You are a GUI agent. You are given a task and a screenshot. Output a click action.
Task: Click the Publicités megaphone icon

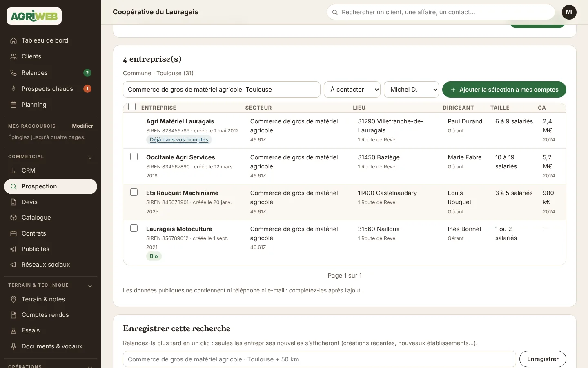point(13,249)
